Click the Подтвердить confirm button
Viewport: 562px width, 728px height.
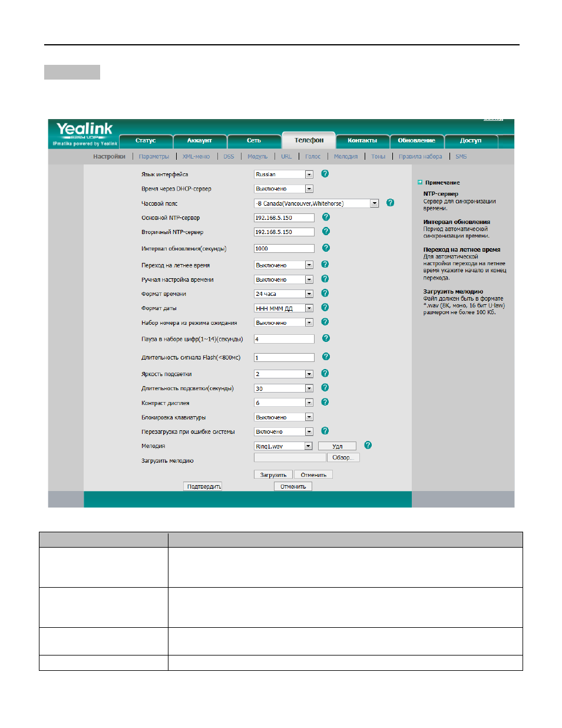[203, 486]
